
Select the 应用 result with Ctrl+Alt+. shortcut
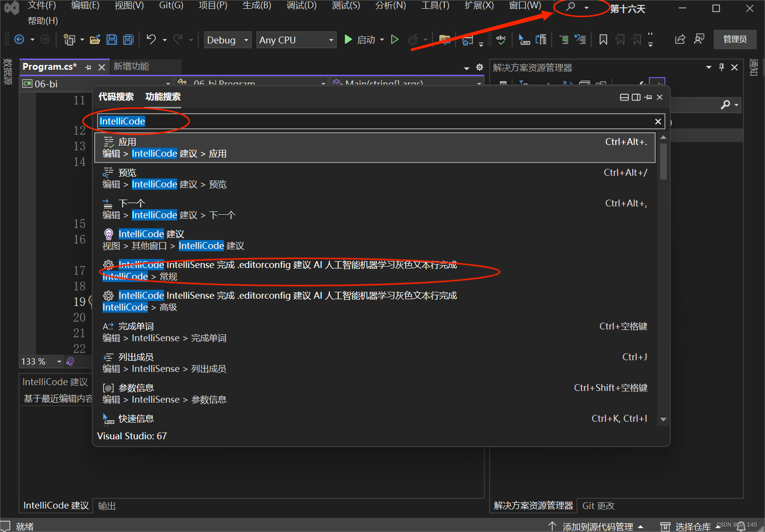[x=375, y=148]
